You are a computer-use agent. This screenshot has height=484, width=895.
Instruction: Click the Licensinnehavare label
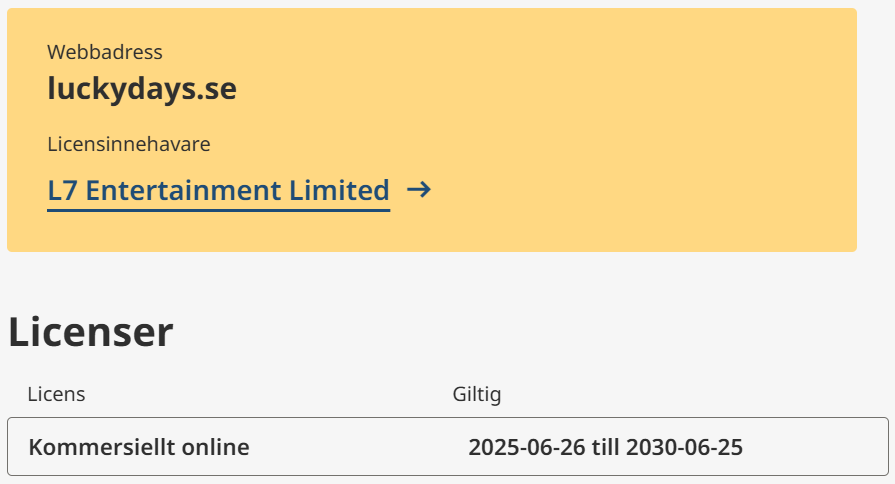tap(128, 144)
